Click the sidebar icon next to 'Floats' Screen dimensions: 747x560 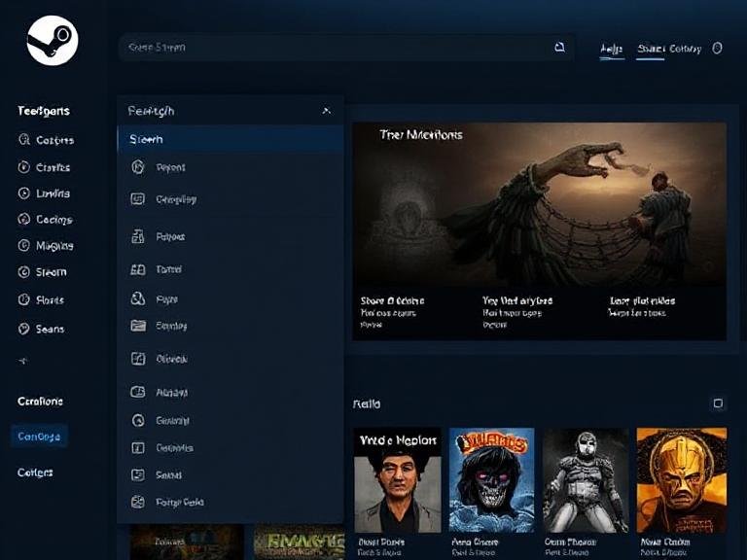pyautogui.click(x=23, y=299)
